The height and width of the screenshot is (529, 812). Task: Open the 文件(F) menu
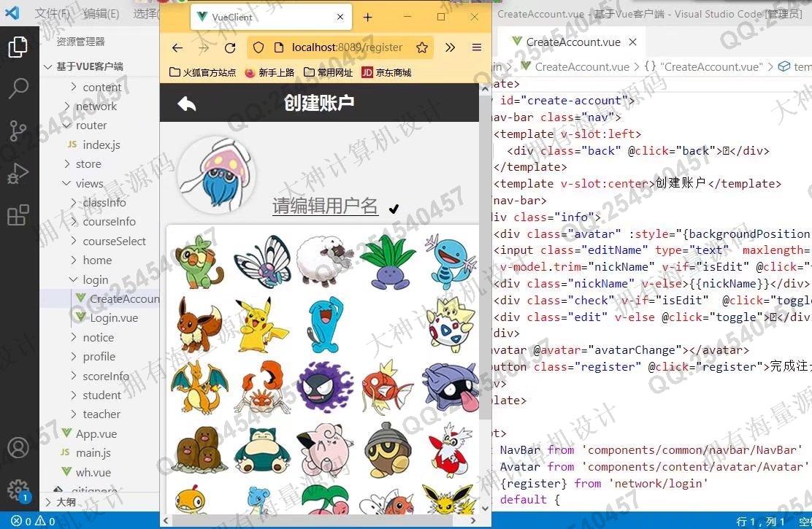point(53,13)
